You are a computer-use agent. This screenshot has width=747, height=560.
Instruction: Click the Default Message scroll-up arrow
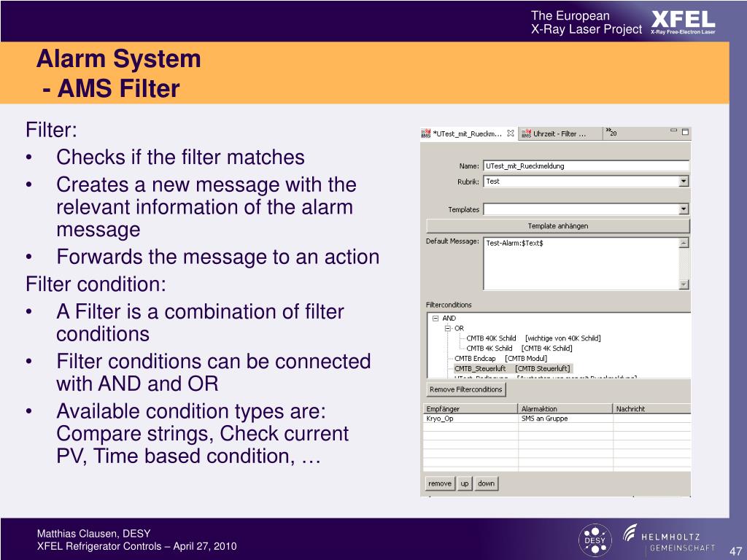point(684,243)
